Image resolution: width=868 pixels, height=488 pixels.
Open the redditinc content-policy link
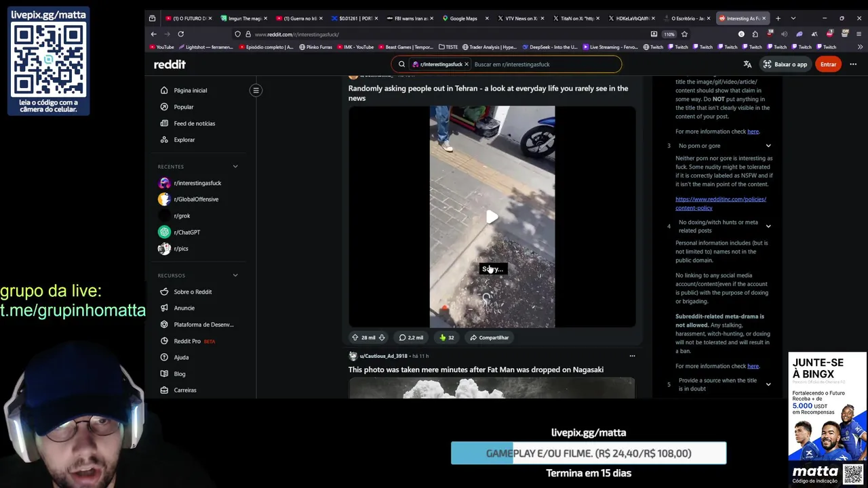720,203
